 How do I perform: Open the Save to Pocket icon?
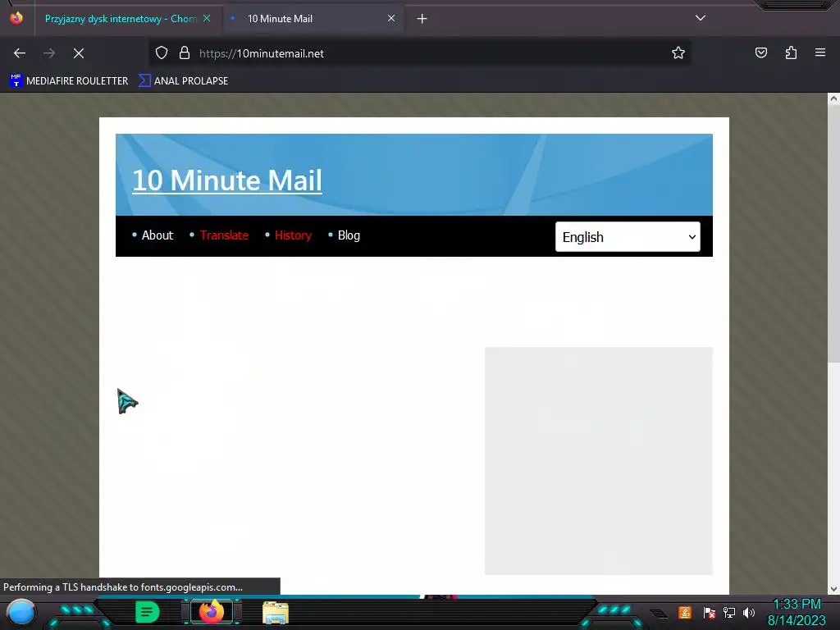[x=760, y=52]
